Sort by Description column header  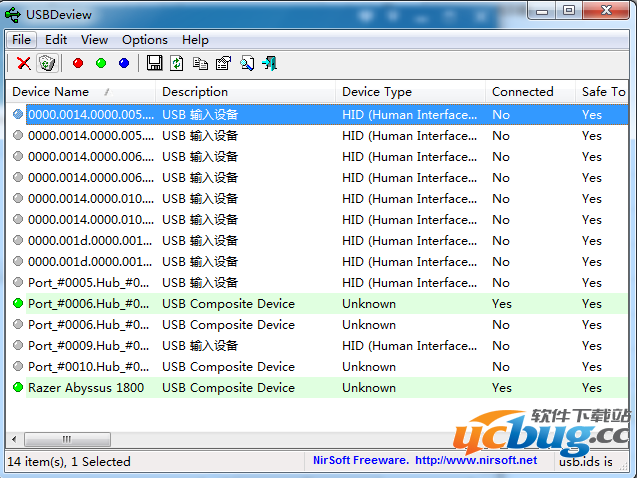point(245,92)
